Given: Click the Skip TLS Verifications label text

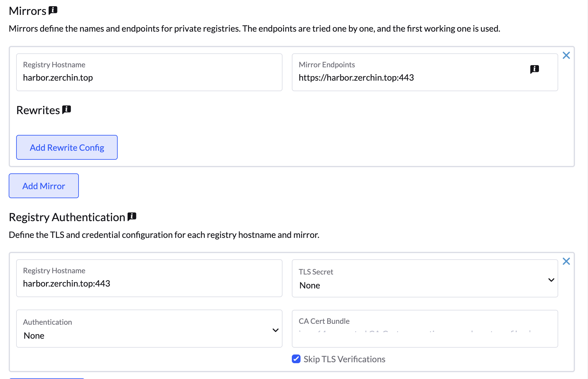Looking at the screenshot, I should click(344, 359).
